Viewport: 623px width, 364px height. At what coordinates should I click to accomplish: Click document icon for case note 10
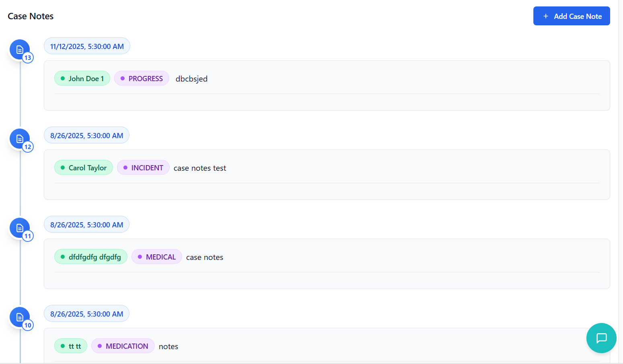(x=20, y=317)
